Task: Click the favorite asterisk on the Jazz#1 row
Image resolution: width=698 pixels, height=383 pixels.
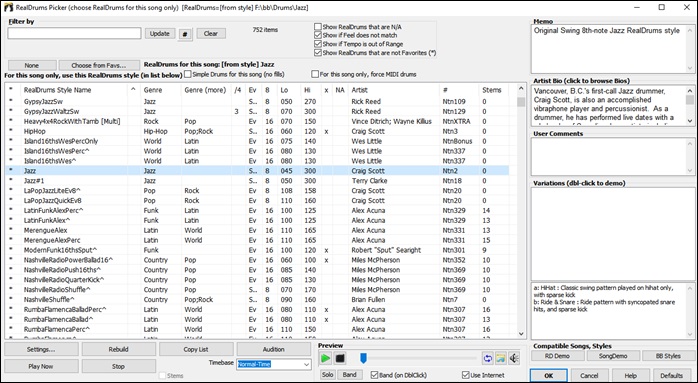Action: 11,181
